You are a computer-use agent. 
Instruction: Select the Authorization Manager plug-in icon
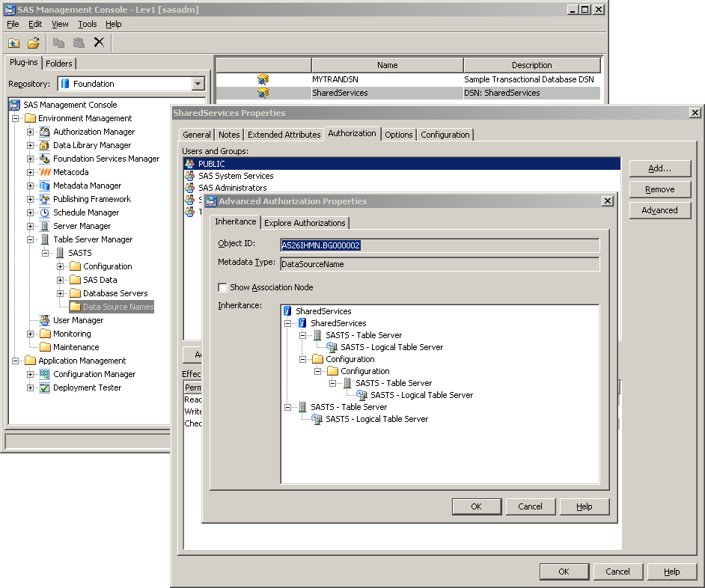pos(44,132)
